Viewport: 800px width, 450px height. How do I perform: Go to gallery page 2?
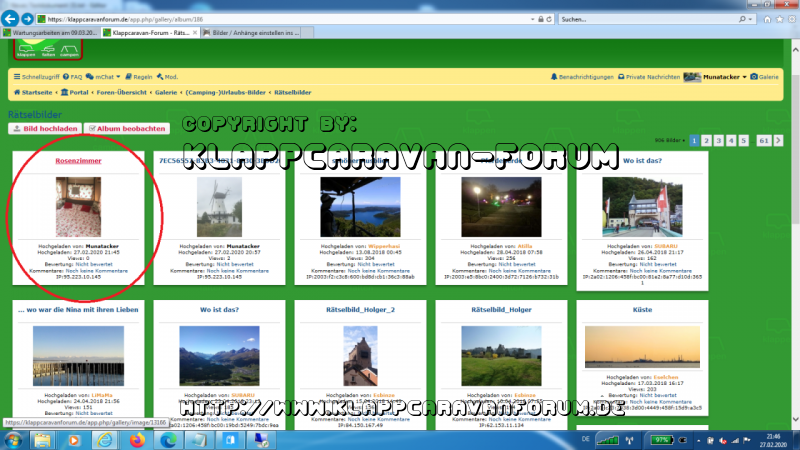(x=706, y=141)
